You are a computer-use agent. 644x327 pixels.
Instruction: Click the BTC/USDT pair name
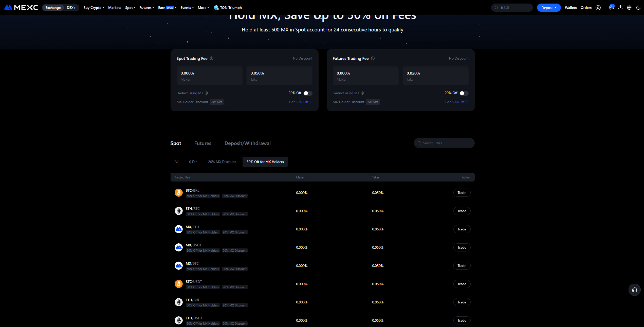point(194,282)
